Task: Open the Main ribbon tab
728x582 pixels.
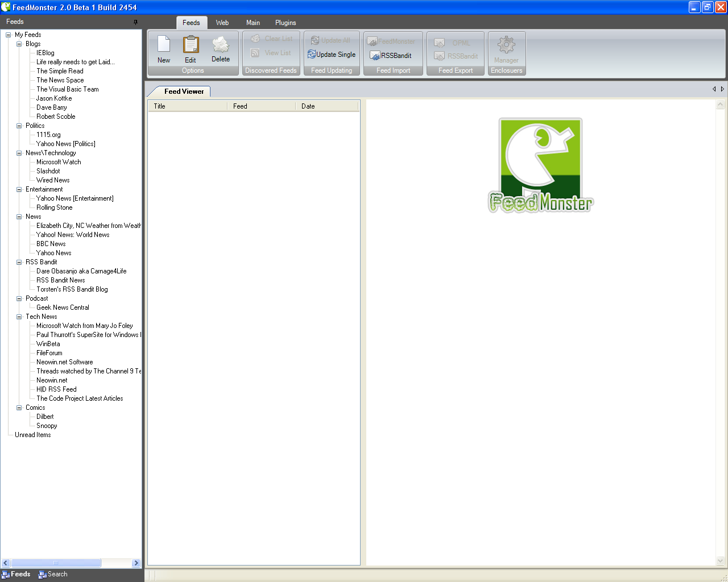Action: click(x=253, y=23)
